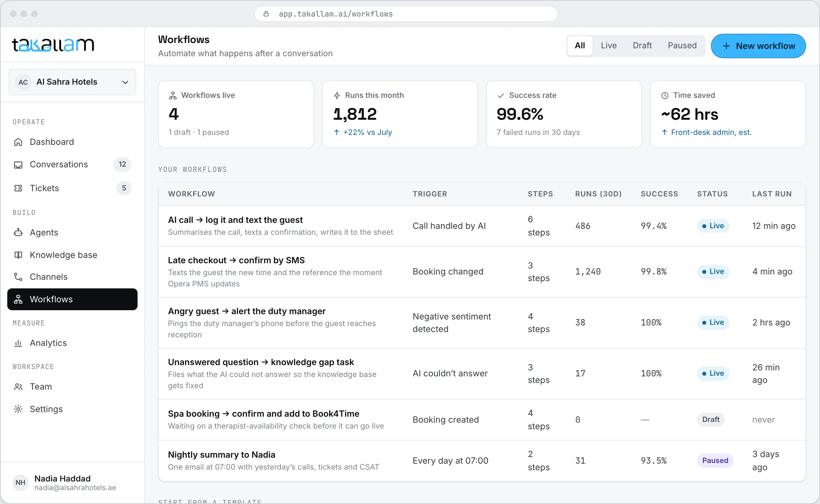Click the Live badge on Late checkout row
Image resolution: width=820 pixels, height=504 pixels.
pos(713,272)
